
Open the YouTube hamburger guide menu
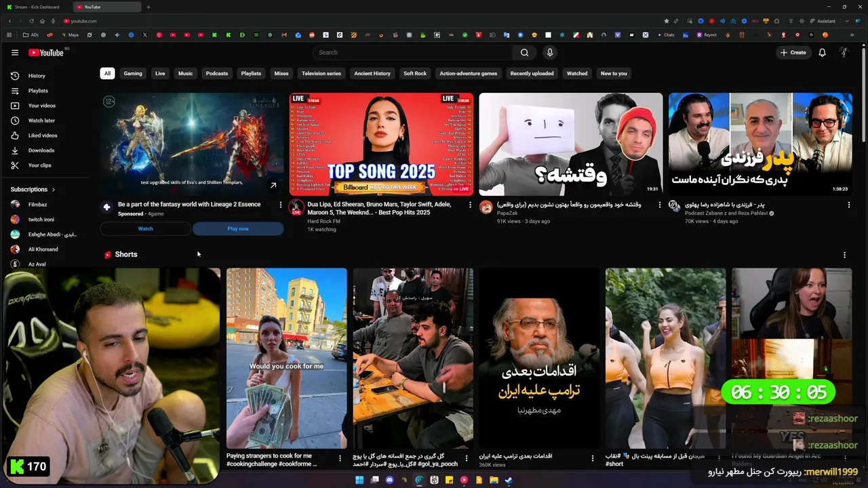coord(15,52)
